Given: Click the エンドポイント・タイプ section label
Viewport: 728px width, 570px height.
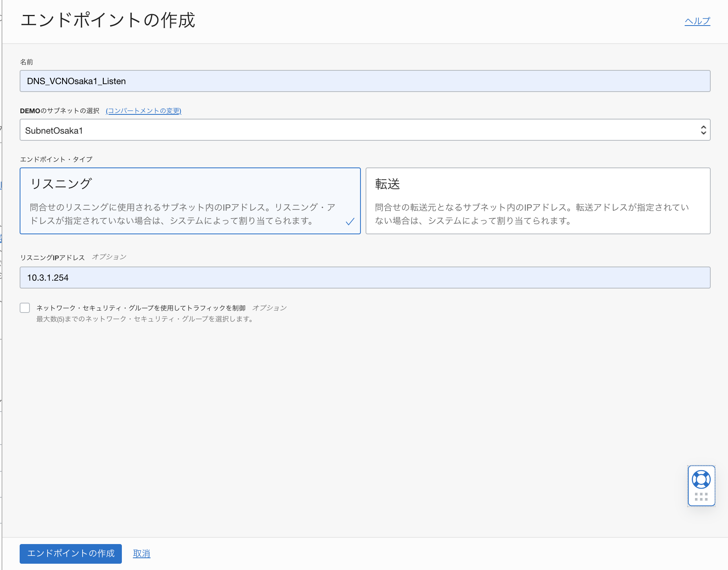Looking at the screenshot, I should click(x=57, y=159).
